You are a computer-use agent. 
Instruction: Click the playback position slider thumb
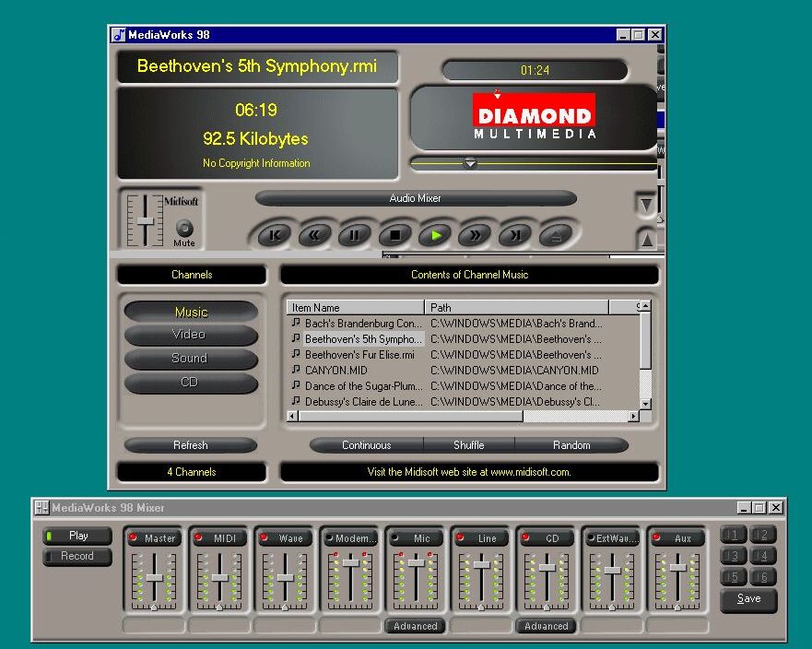470,164
